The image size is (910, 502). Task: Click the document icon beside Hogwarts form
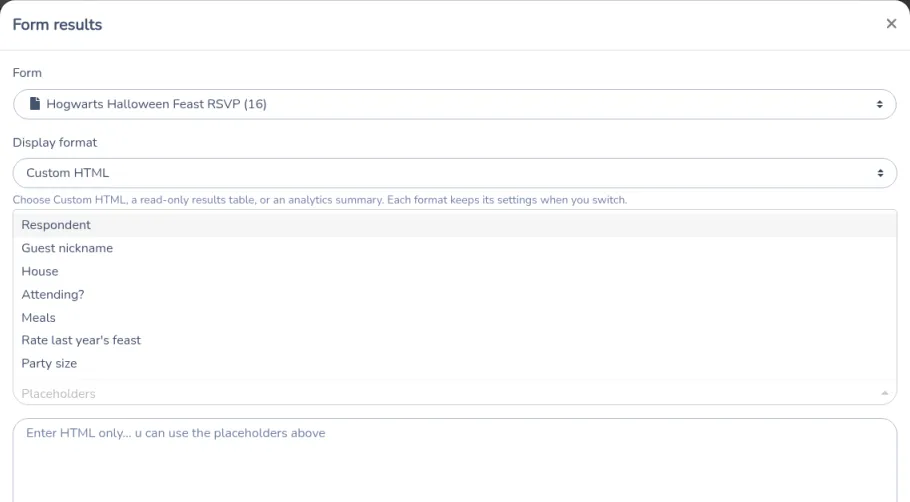point(35,104)
